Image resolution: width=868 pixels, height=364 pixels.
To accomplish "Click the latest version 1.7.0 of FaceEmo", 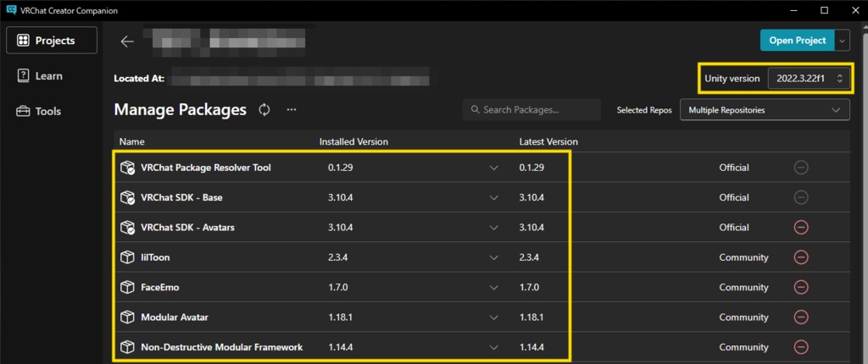I will point(529,287).
